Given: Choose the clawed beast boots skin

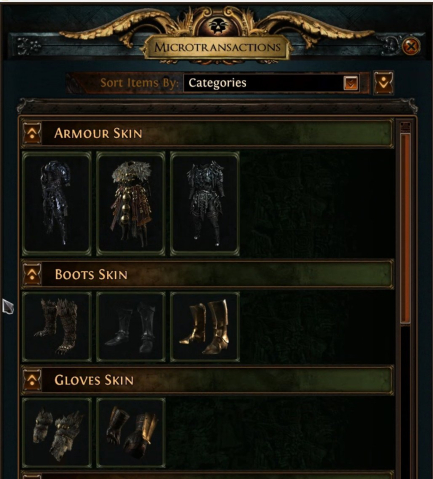Looking at the screenshot, I should [x=57, y=327].
